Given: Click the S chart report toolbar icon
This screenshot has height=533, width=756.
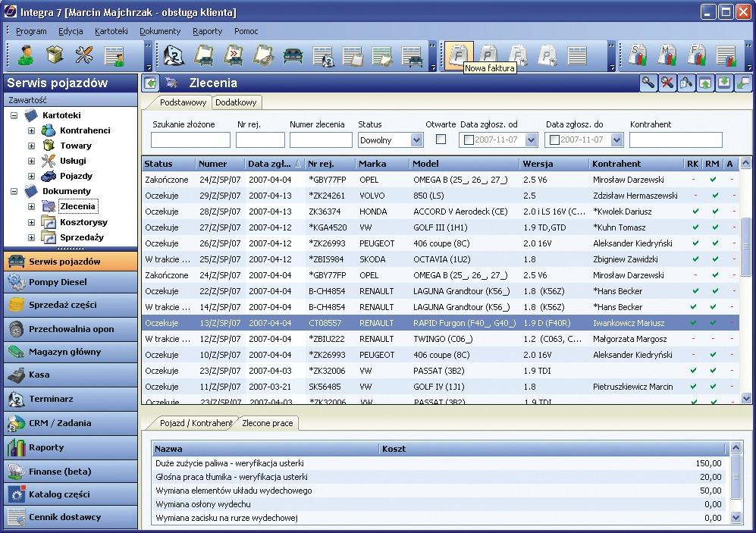Looking at the screenshot, I should [x=638, y=56].
